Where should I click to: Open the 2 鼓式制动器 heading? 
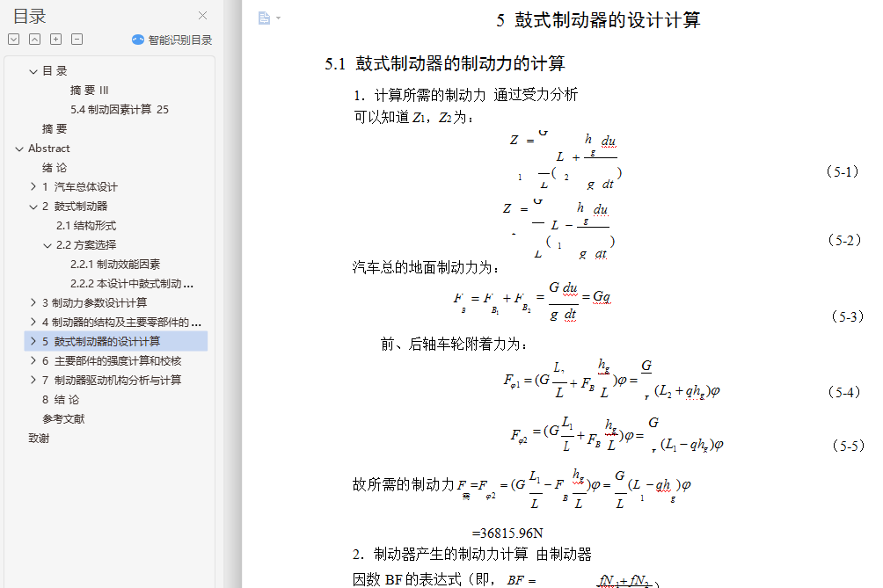(x=75, y=207)
